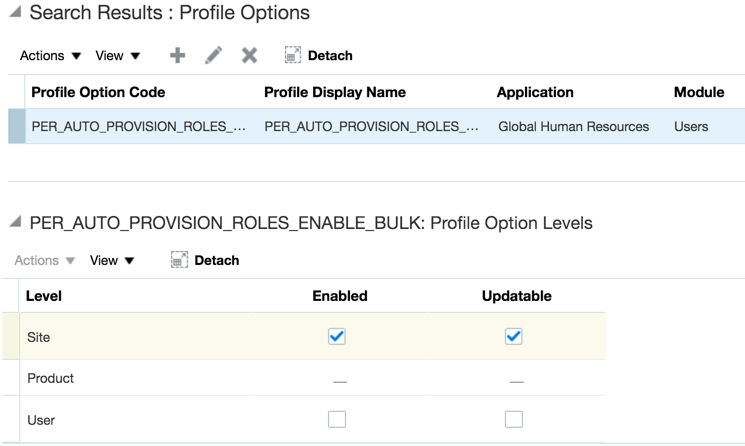Select the Product level row

[50, 379]
